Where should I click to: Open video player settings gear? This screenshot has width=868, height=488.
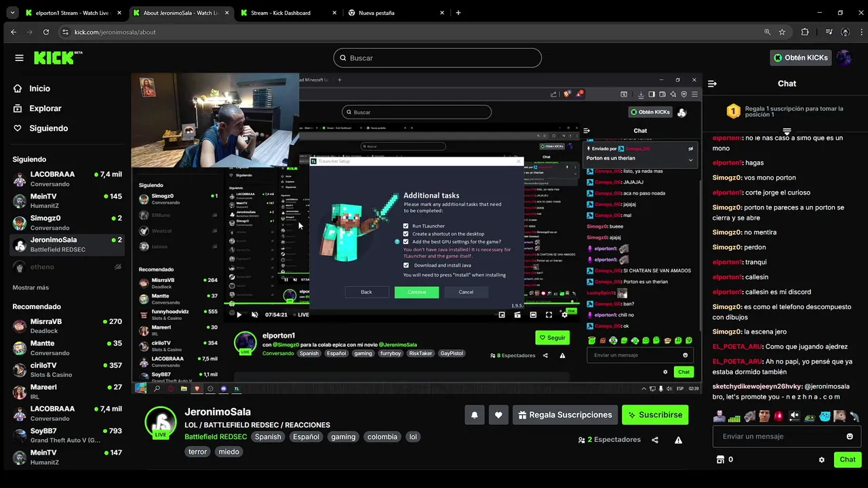564,314
